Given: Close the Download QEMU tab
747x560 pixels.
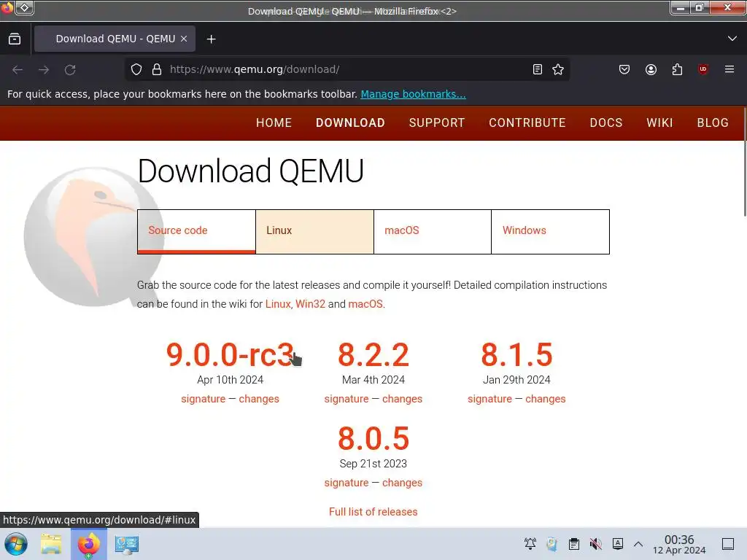Looking at the screenshot, I should [184, 39].
